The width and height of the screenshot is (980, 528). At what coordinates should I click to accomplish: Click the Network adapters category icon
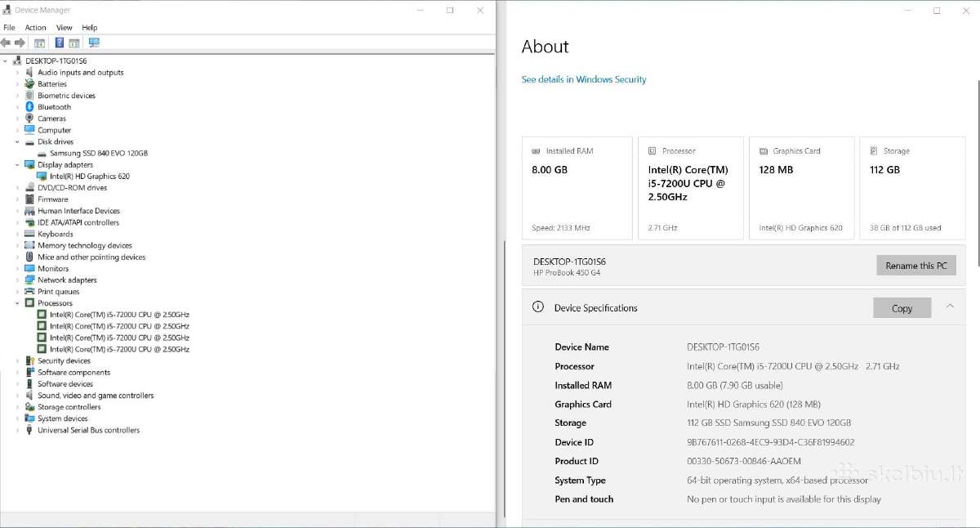30,280
